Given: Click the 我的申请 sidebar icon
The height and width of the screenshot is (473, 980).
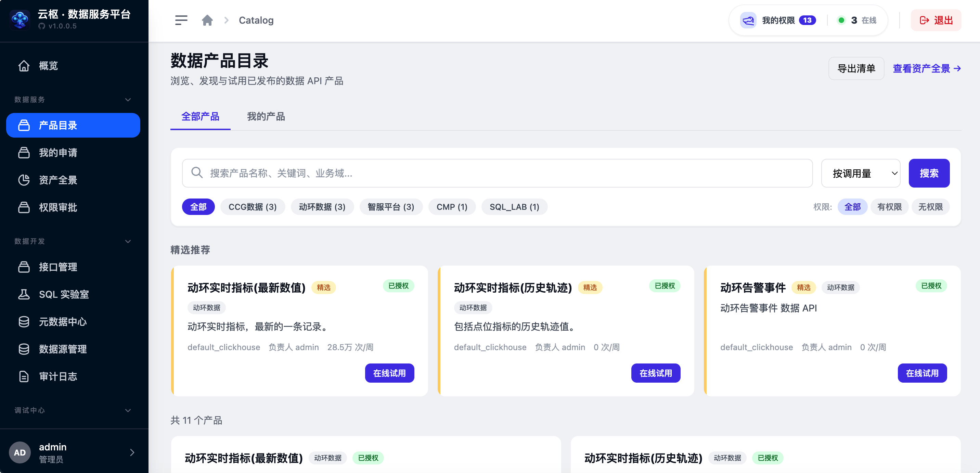Looking at the screenshot, I should click(x=24, y=153).
